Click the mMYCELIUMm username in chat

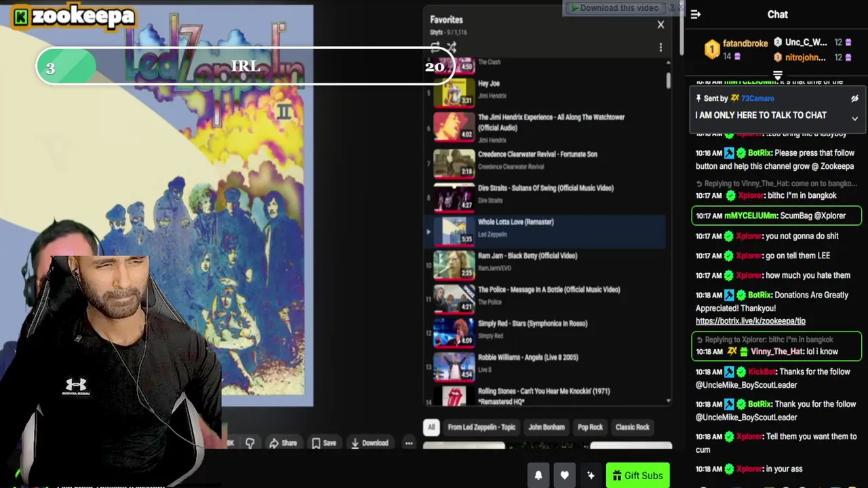point(750,216)
